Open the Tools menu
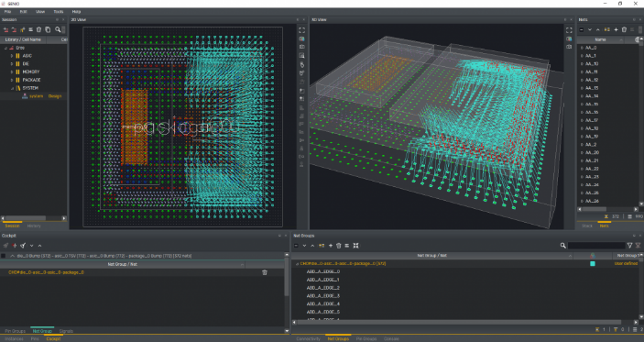Screen dimensions: 644x342 coord(59,12)
